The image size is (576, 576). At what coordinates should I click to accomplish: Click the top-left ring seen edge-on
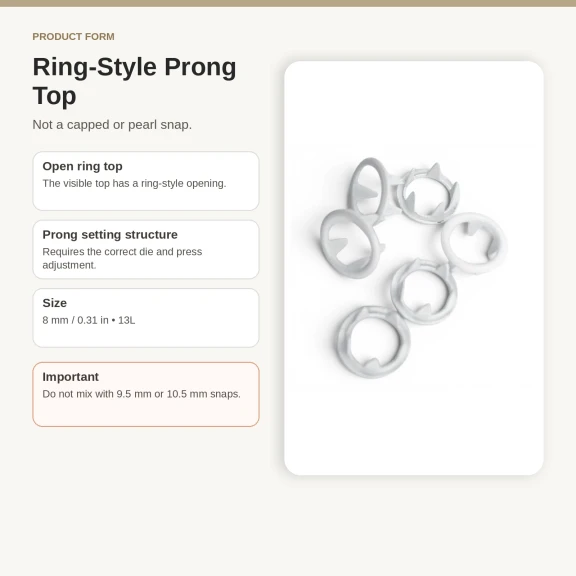[368, 187]
